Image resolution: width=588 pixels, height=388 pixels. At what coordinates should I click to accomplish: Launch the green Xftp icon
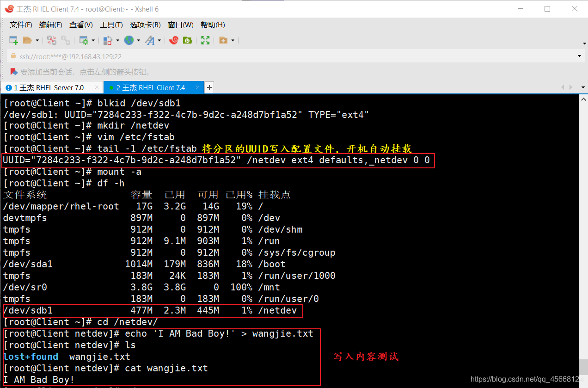tap(188, 41)
